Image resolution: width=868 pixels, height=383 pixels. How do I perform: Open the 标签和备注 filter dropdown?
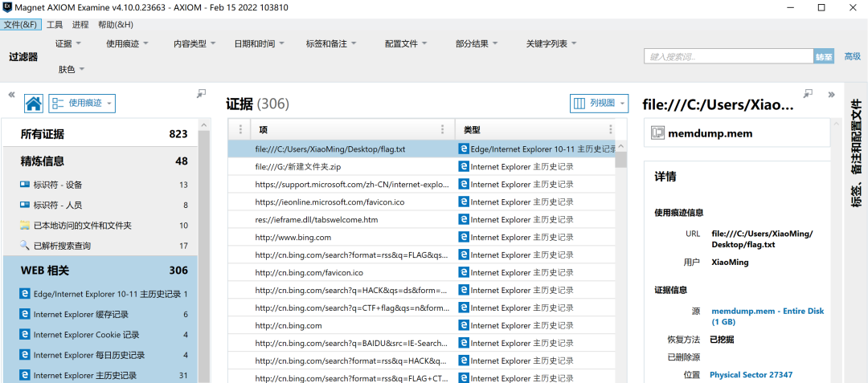click(332, 43)
